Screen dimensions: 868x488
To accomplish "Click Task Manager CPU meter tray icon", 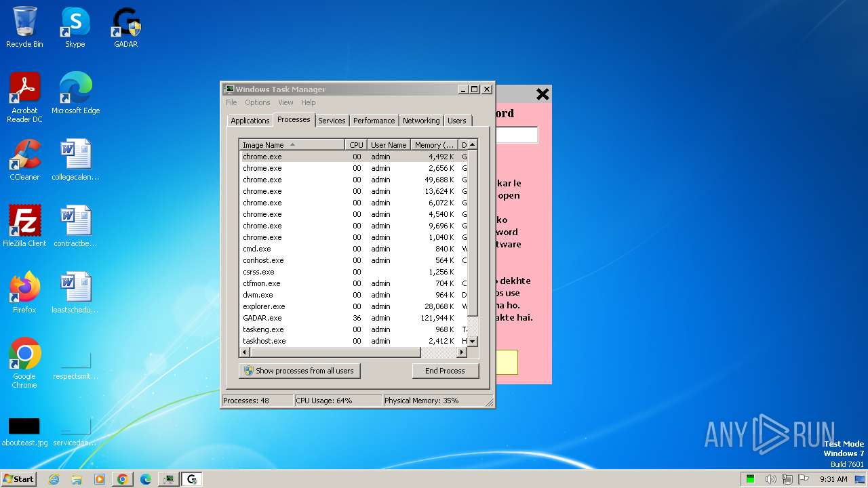I will [751, 479].
